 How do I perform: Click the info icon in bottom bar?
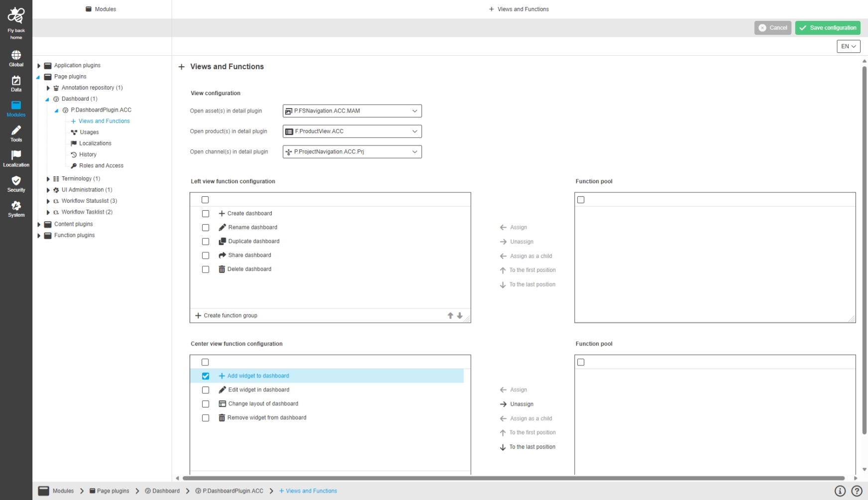pyautogui.click(x=840, y=491)
